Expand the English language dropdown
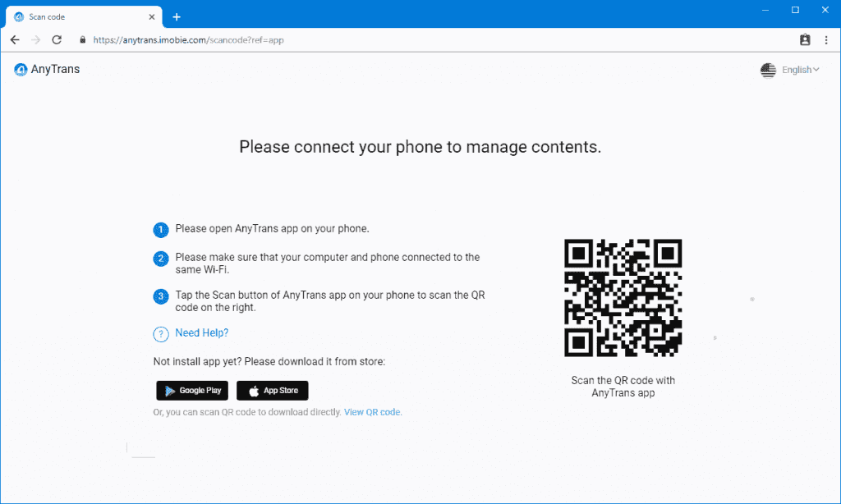This screenshot has width=841, height=504. pyautogui.click(x=801, y=71)
